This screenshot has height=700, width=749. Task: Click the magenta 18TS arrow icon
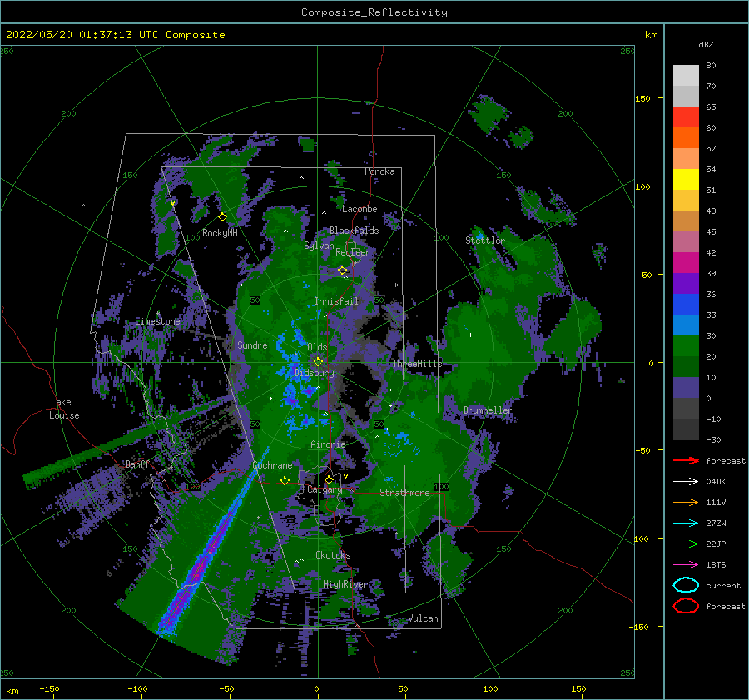(686, 565)
